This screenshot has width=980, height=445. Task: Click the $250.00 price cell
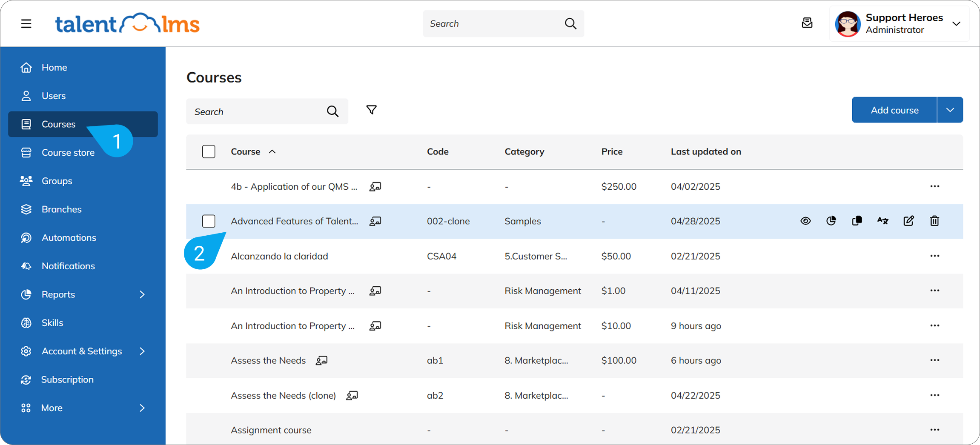tap(619, 186)
